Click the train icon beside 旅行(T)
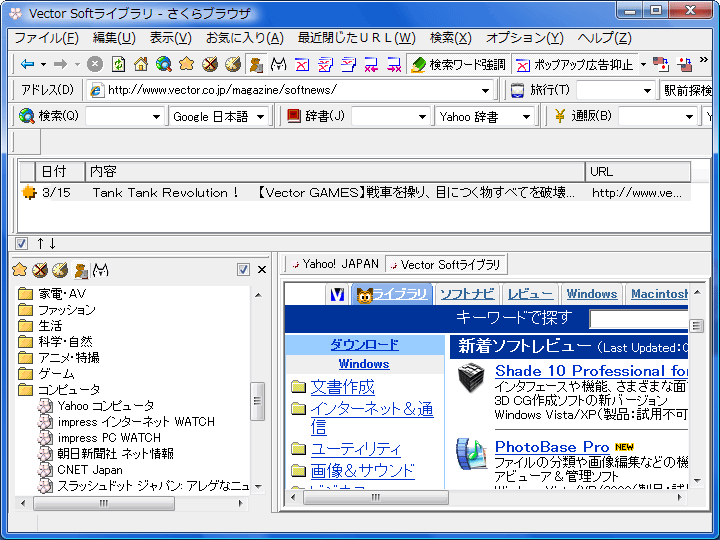Screen dimensions: 720x540 (518, 90)
